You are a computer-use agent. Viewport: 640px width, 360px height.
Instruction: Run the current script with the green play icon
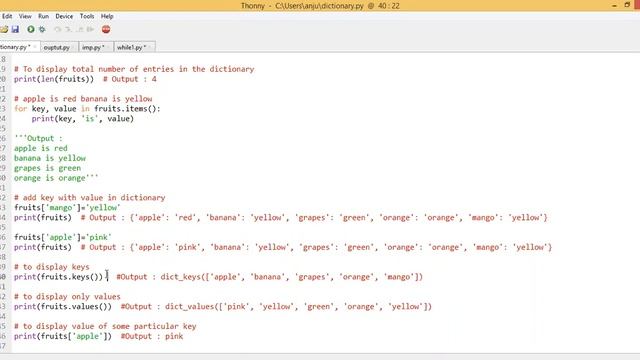click(31, 29)
